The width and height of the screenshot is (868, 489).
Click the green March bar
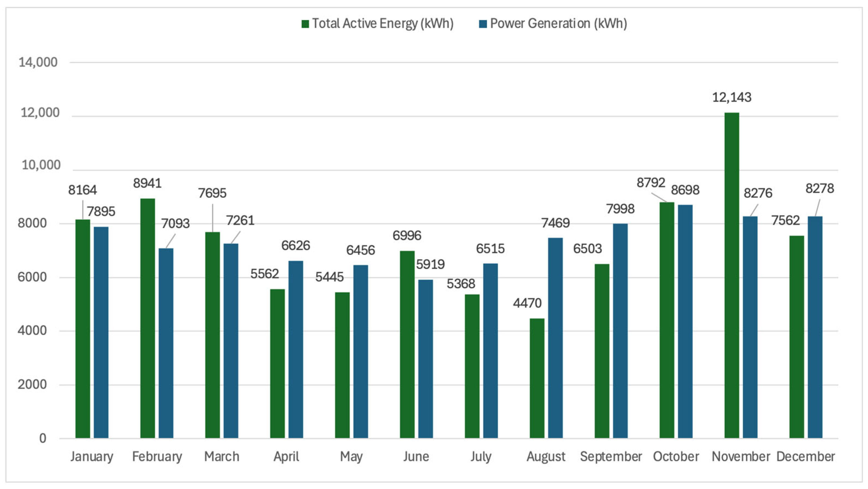(213, 335)
